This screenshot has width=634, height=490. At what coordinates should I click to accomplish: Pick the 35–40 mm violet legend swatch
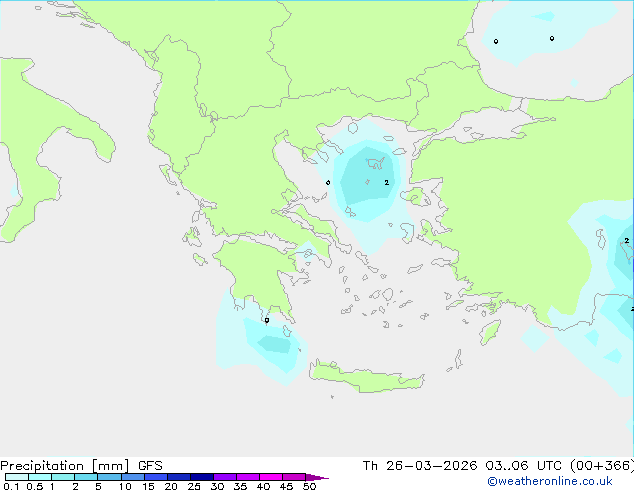pyautogui.click(x=248, y=477)
